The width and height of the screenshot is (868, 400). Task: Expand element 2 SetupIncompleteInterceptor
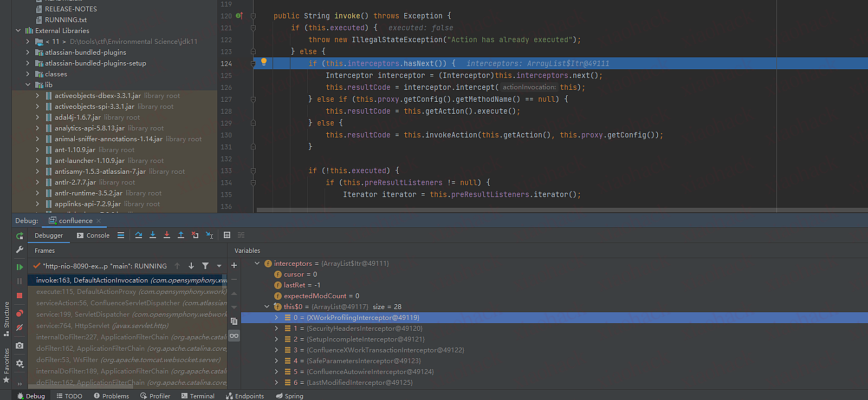coord(276,339)
